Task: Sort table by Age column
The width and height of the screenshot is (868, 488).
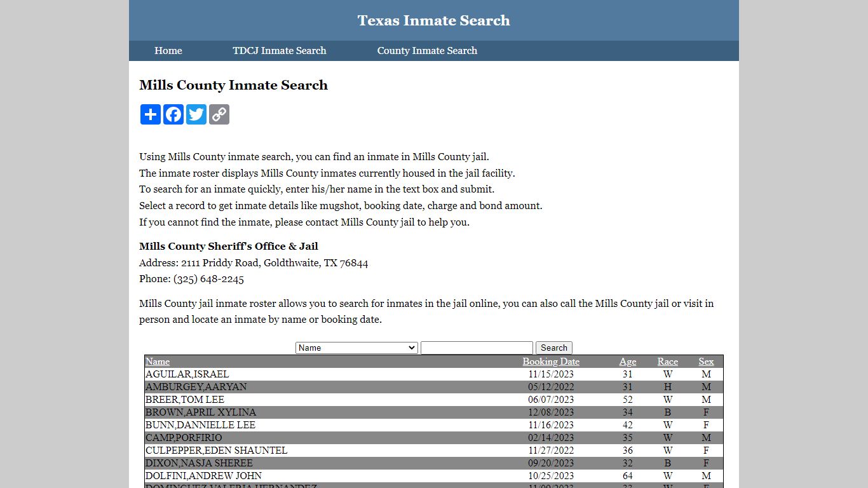Action: (628, 362)
